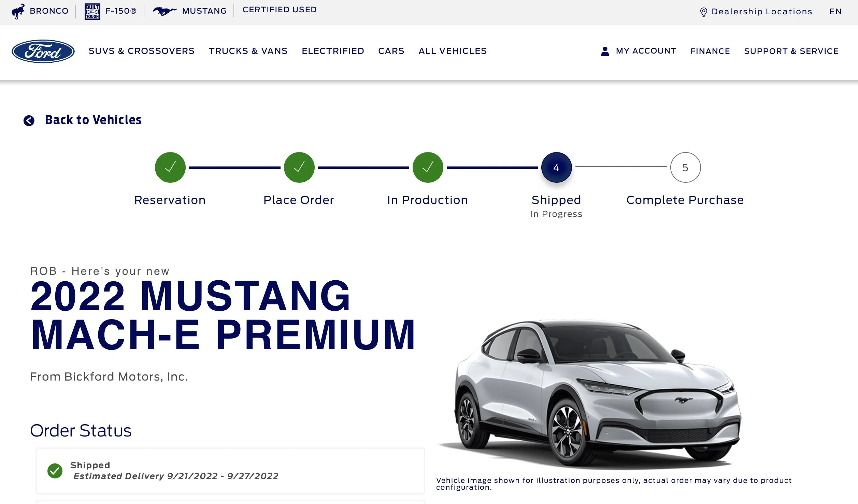Click the ROB - Here's your new text

click(x=100, y=271)
